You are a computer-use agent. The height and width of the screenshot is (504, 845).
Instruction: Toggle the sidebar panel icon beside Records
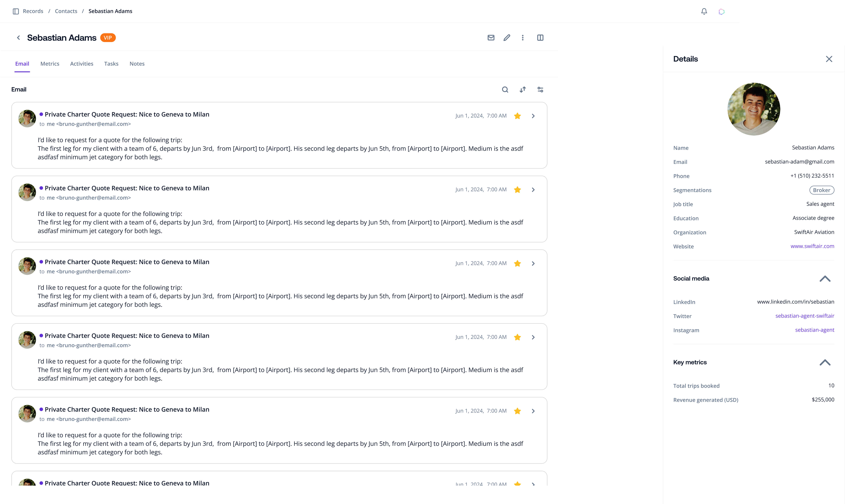pos(16,11)
